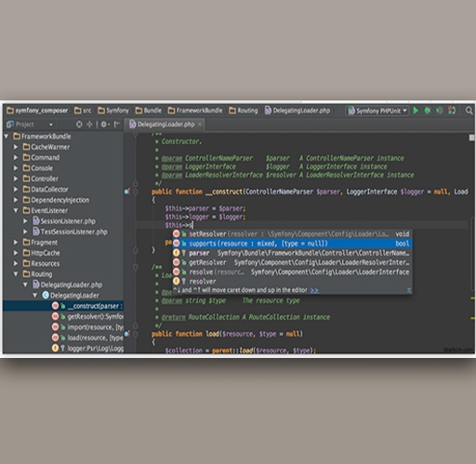Viewport: 476px width, 464px height.
Task: Click the pi icon in completion popup footer
Action: 409,290
